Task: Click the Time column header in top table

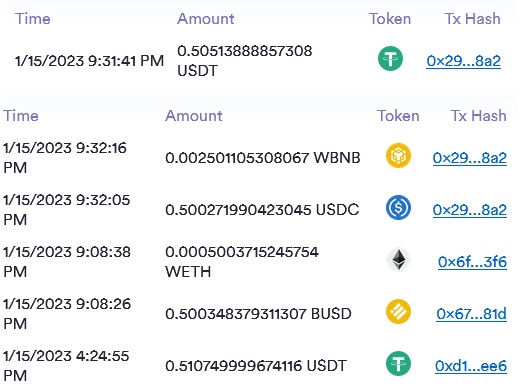Action: click(33, 19)
